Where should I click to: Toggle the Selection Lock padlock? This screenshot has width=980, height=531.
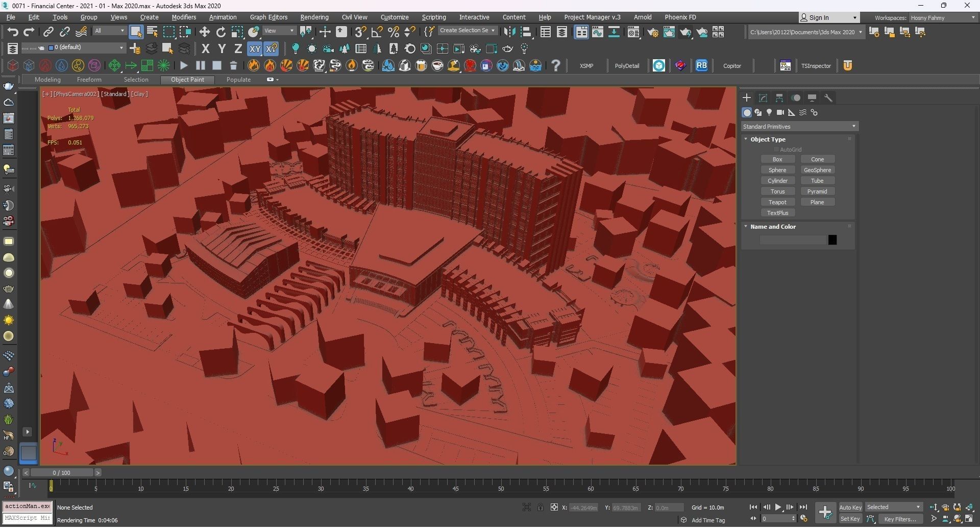point(541,507)
